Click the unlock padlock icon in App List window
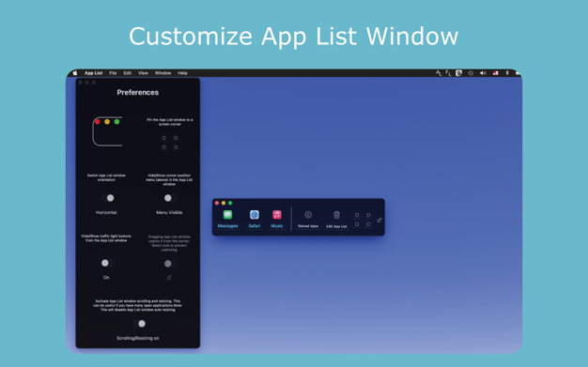The height and width of the screenshot is (367, 588). pos(379,220)
